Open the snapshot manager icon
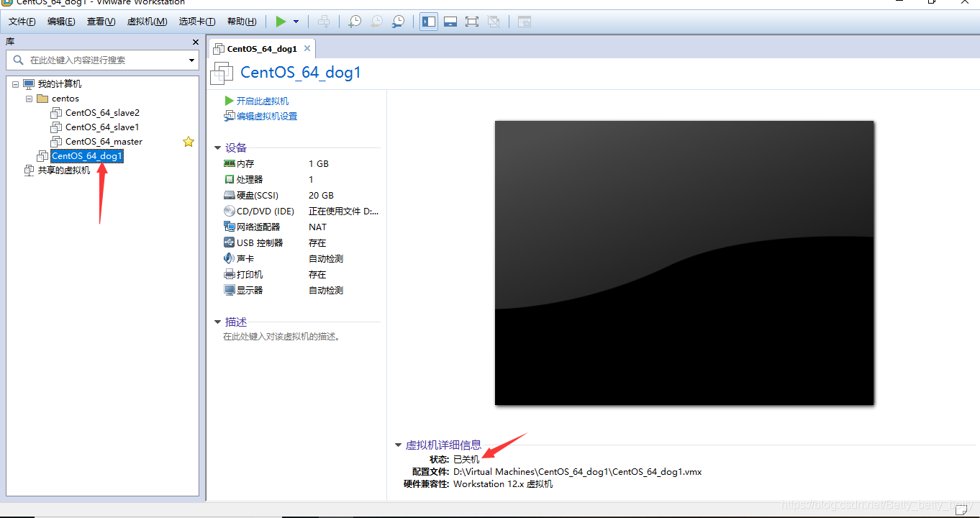Screen dimensions: 980x518 tap(398, 22)
